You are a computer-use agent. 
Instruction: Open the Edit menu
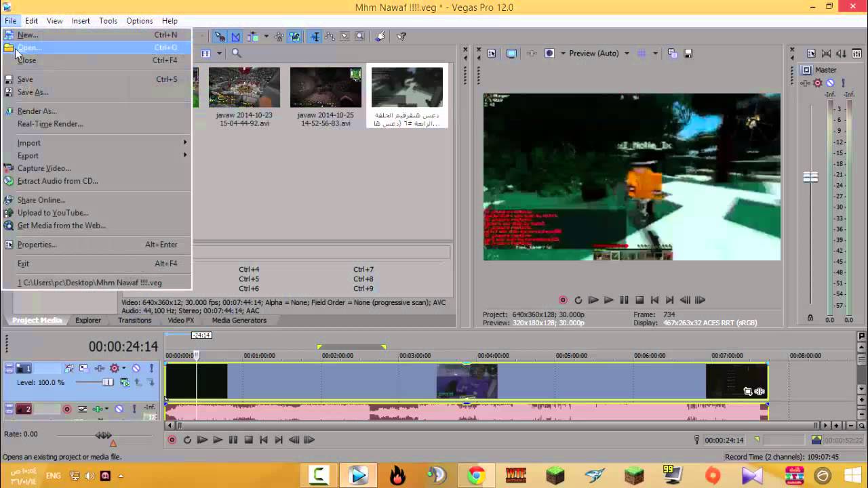(x=31, y=21)
